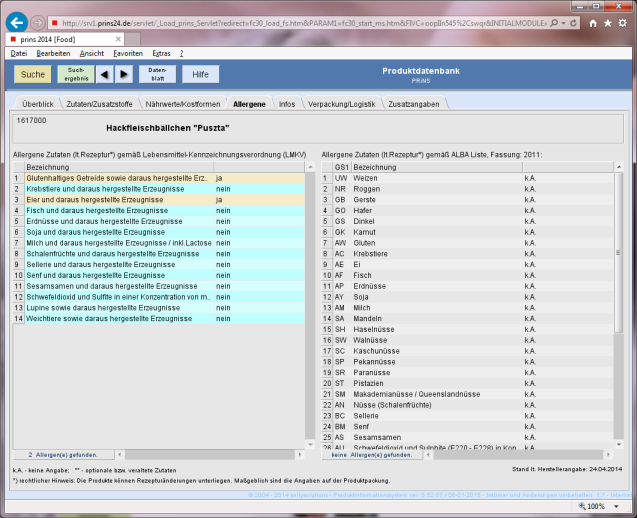The width and height of the screenshot is (637, 518).
Task: Click the favorites star icon
Action: click(x=607, y=22)
